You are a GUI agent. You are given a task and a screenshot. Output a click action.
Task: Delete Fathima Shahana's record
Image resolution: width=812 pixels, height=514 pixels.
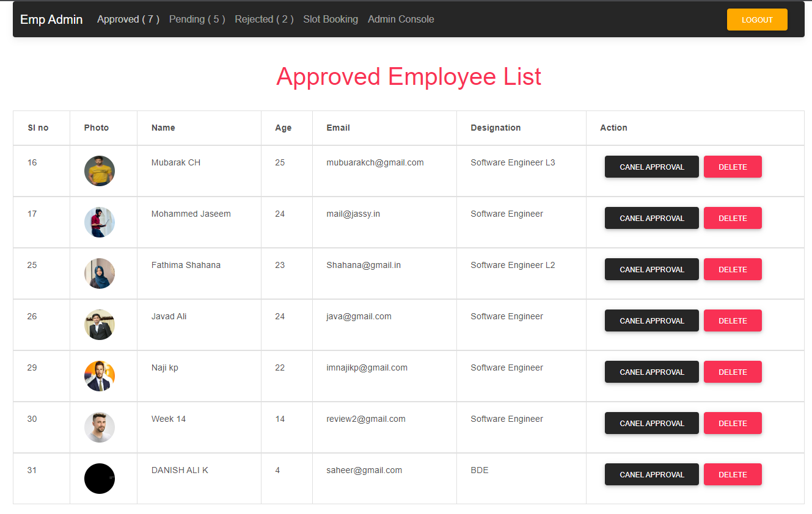pyautogui.click(x=733, y=269)
